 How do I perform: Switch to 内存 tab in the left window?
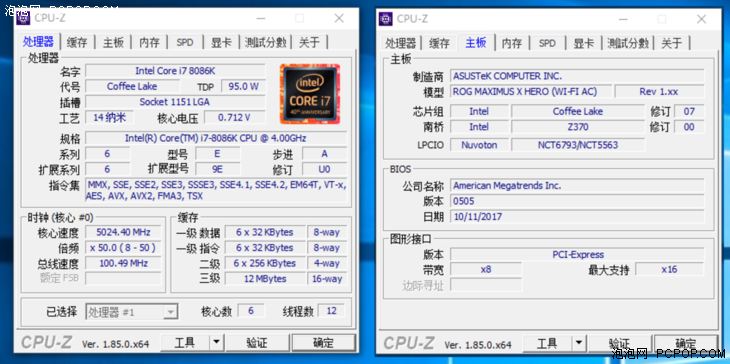point(149,42)
